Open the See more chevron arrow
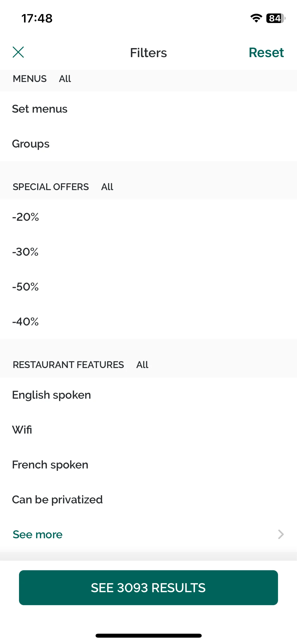The height and width of the screenshot is (644, 297). tap(281, 534)
